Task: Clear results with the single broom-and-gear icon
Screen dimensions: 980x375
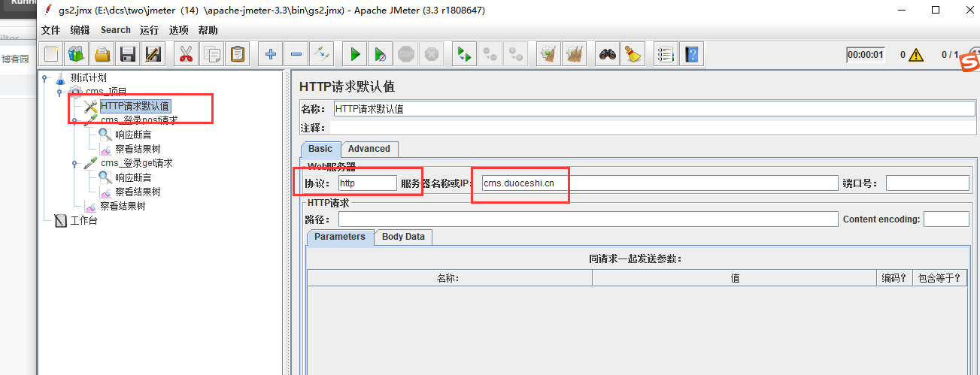Action: pos(549,54)
